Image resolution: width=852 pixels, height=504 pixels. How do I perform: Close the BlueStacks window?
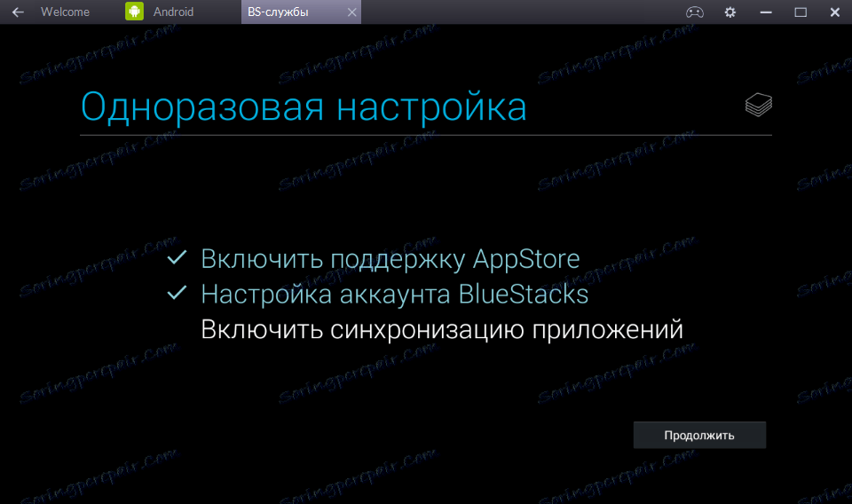[835, 12]
